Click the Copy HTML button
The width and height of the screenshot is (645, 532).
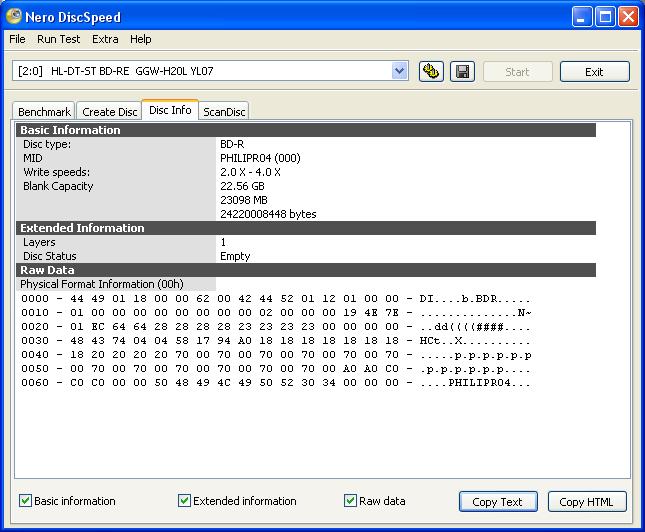coord(587,502)
